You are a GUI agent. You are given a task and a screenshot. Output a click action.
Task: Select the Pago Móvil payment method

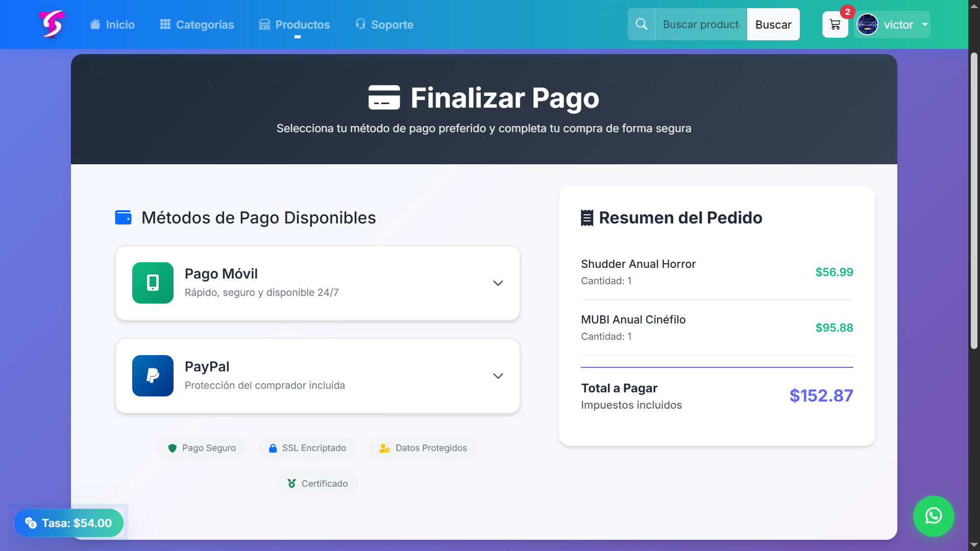[x=317, y=283]
